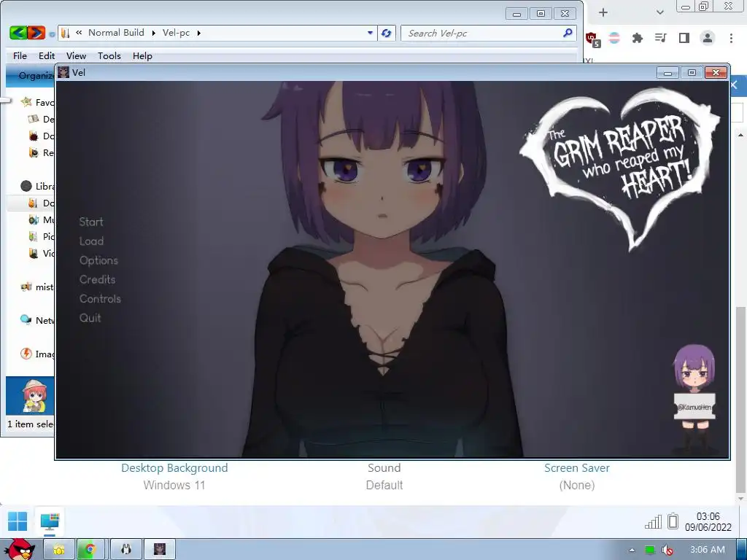Click the uBlock shield extension icon
Screen dimensions: 747x560
click(592, 39)
